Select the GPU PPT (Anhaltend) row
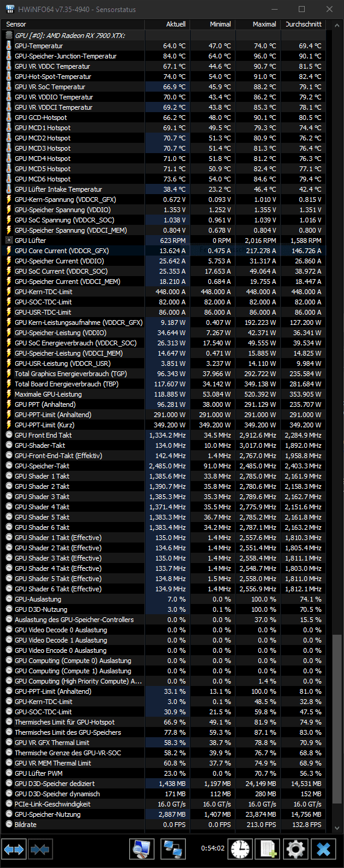344x868 pixels. click(x=164, y=404)
